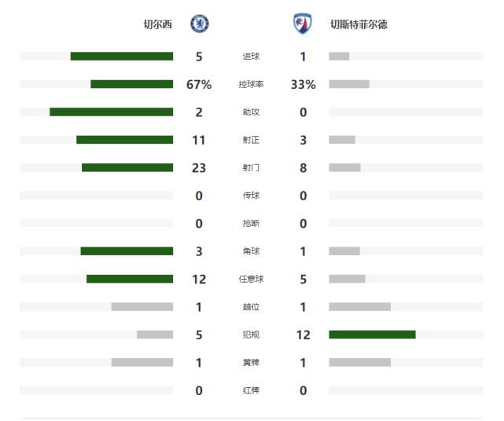Open the 切斯特菲尔德 team name link
The width and height of the screenshot is (504, 421).
point(359,24)
